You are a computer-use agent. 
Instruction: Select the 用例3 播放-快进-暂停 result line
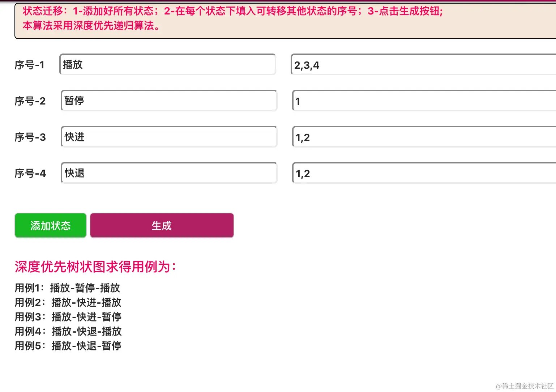point(68,317)
